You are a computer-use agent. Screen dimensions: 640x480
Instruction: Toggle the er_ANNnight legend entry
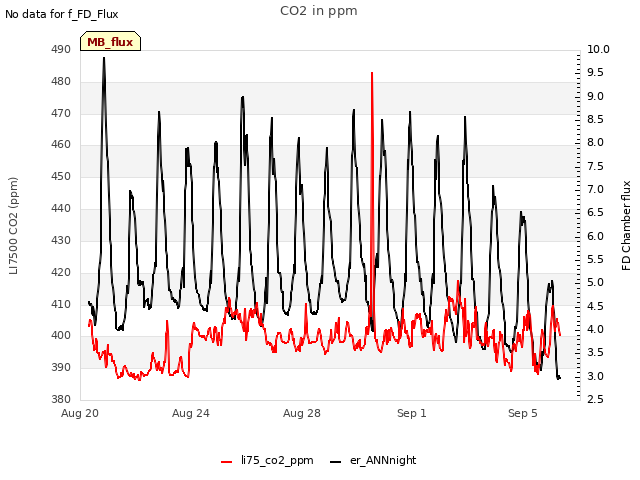pyautogui.click(x=373, y=460)
